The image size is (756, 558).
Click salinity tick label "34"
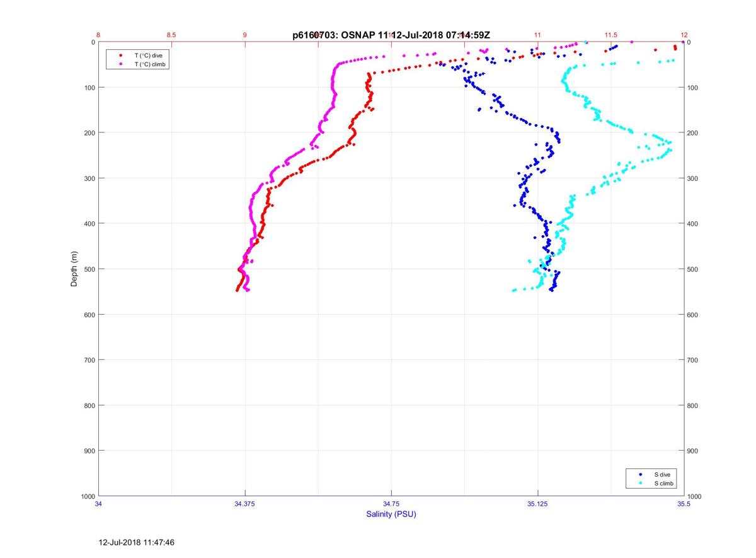(x=99, y=504)
